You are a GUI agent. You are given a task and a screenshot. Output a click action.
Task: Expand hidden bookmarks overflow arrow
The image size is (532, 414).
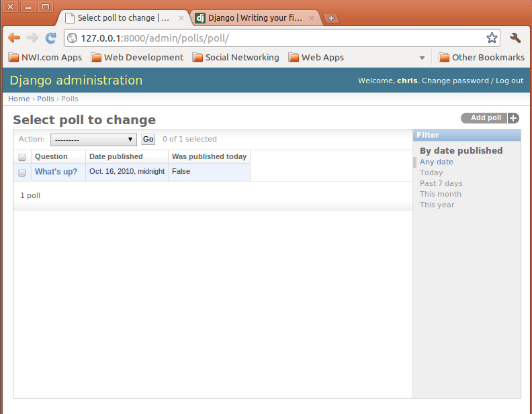[422, 58]
